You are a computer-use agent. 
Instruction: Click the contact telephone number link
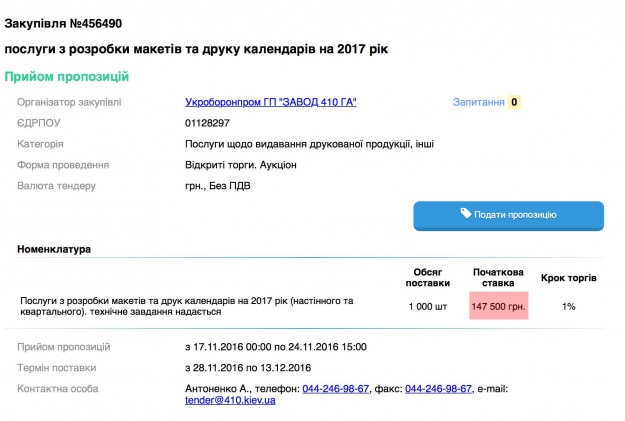tap(336, 388)
